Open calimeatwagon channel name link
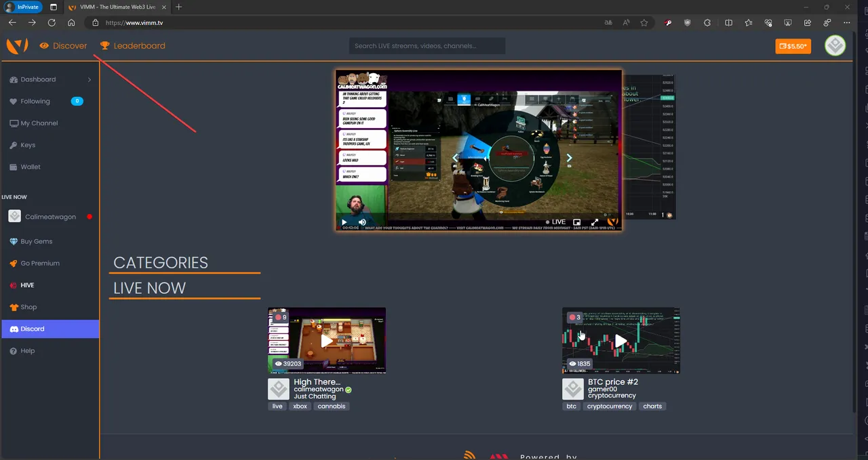This screenshot has height=460, width=868. [319, 390]
